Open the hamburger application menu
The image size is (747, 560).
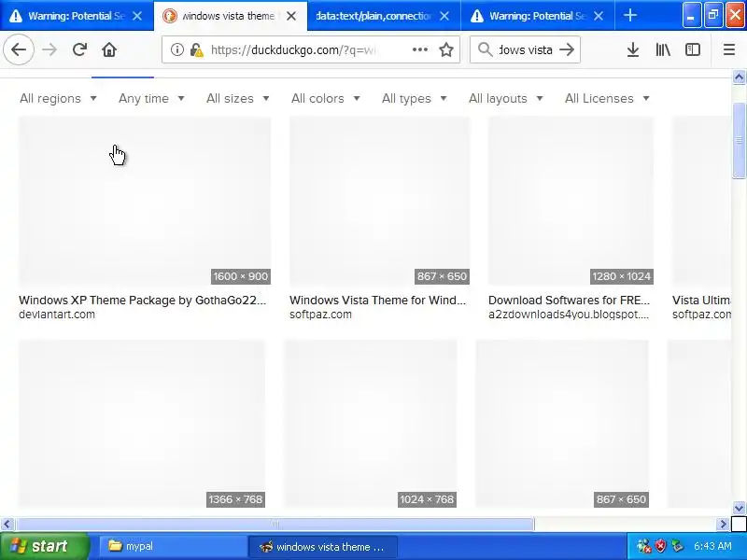pos(729,49)
